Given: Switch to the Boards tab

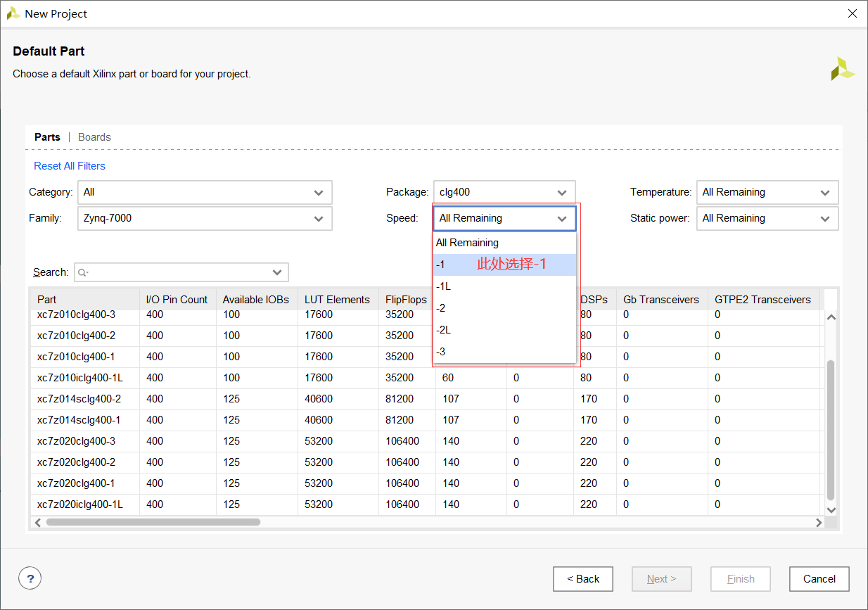Looking at the screenshot, I should [94, 137].
